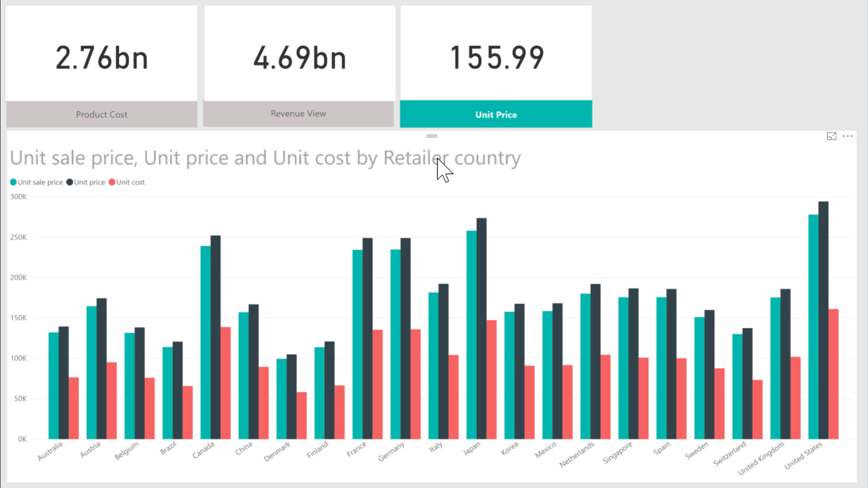The height and width of the screenshot is (488, 868).
Task: Select the Japan unit price bar
Action: coord(481,328)
